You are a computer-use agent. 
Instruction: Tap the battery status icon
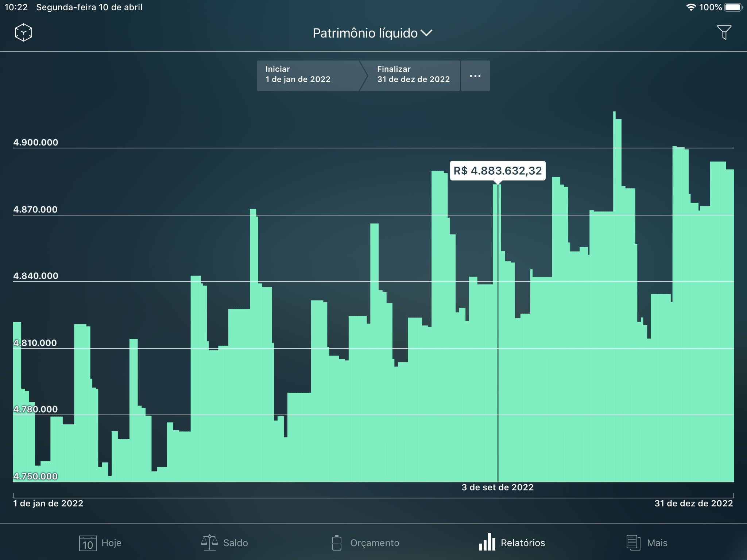tap(734, 7)
